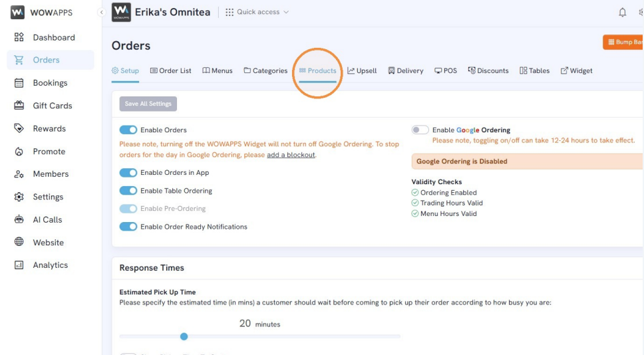Open Rewards label in sidebar
The width and height of the screenshot is (644, 355).
(x=49, y=128)
